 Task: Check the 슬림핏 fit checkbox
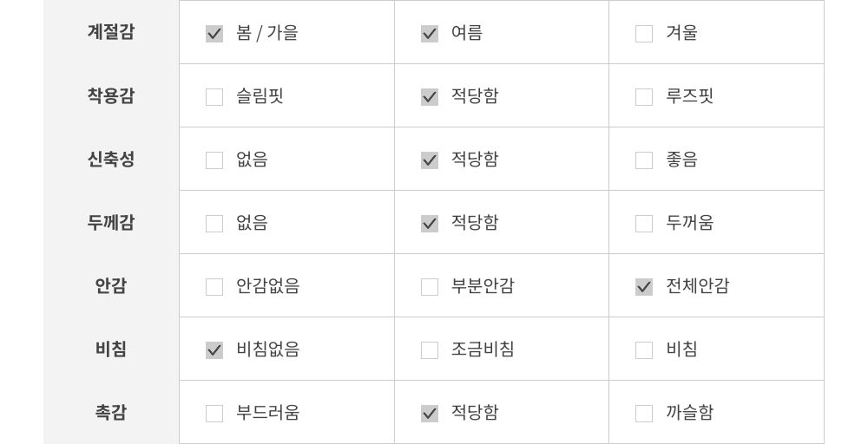tap(214, 97)
